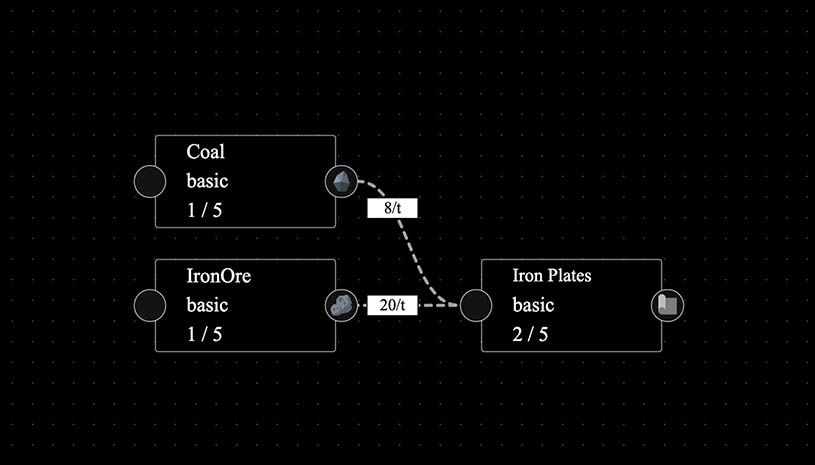Click the Iron Plates node's basic tier text
The height and width of the screenshot is (465, 815).
[533, 305]
